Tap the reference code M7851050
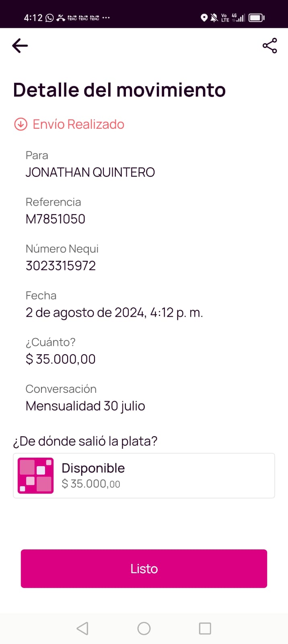This screenshot has width=288, height=644. [x=56, y=219]
